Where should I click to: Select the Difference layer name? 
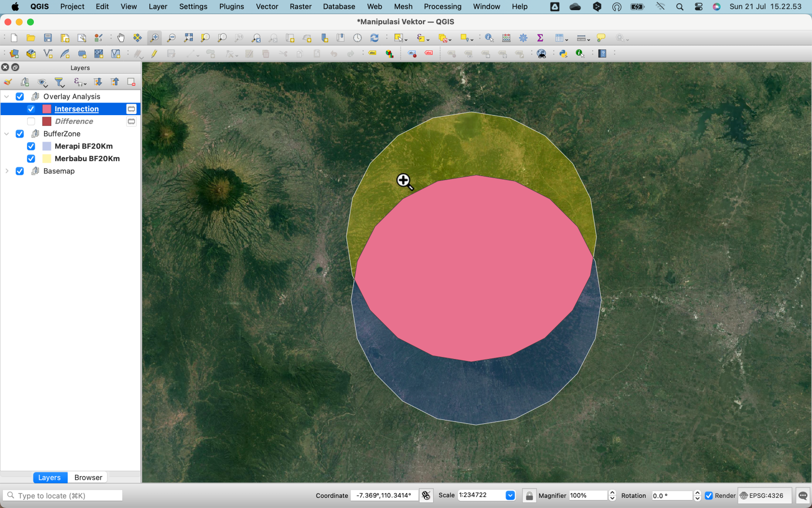(74, 121)
